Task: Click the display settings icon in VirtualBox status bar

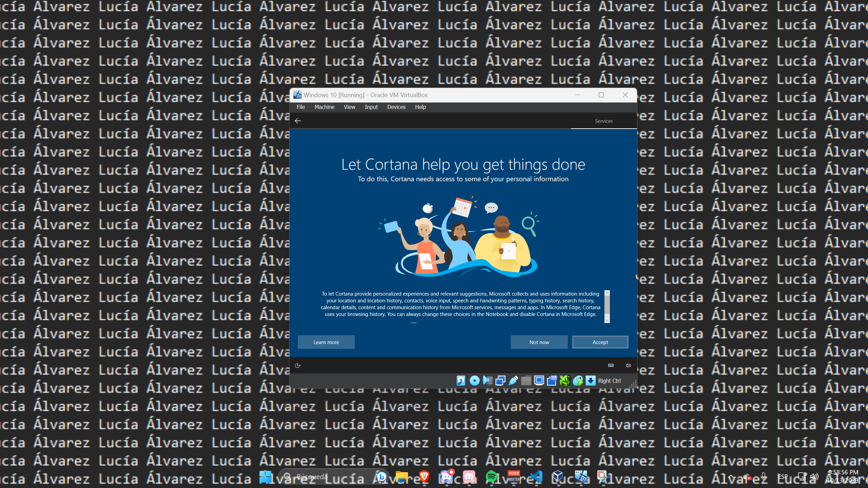Action: click(x=539, y=380)
